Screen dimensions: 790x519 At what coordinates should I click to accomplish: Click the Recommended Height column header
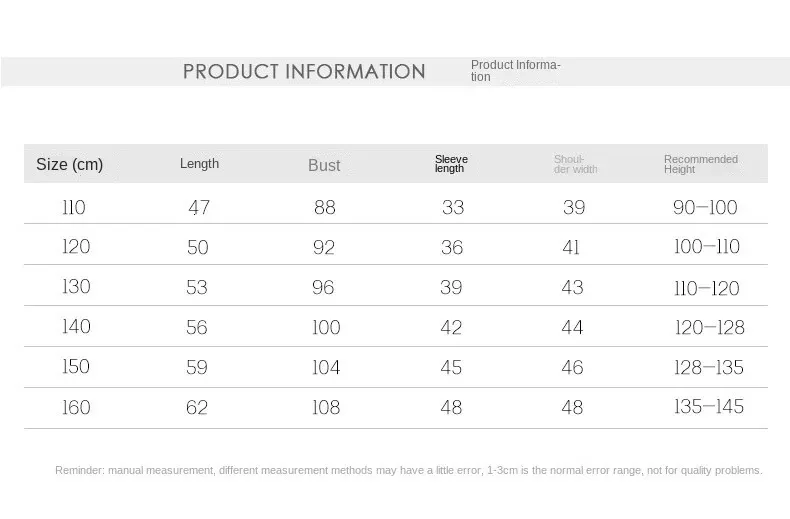pos(701,164)
